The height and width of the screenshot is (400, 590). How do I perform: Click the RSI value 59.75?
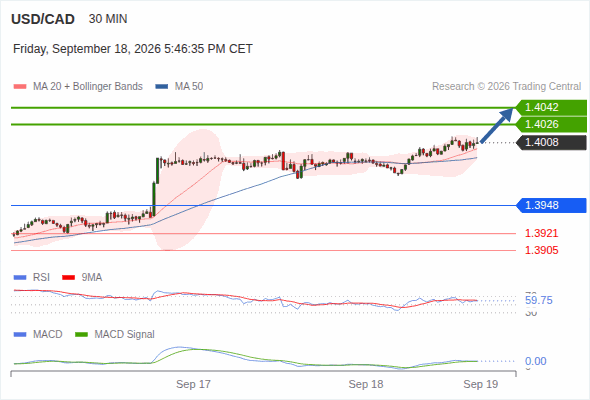pyautogui.click(x=539, y=300)
